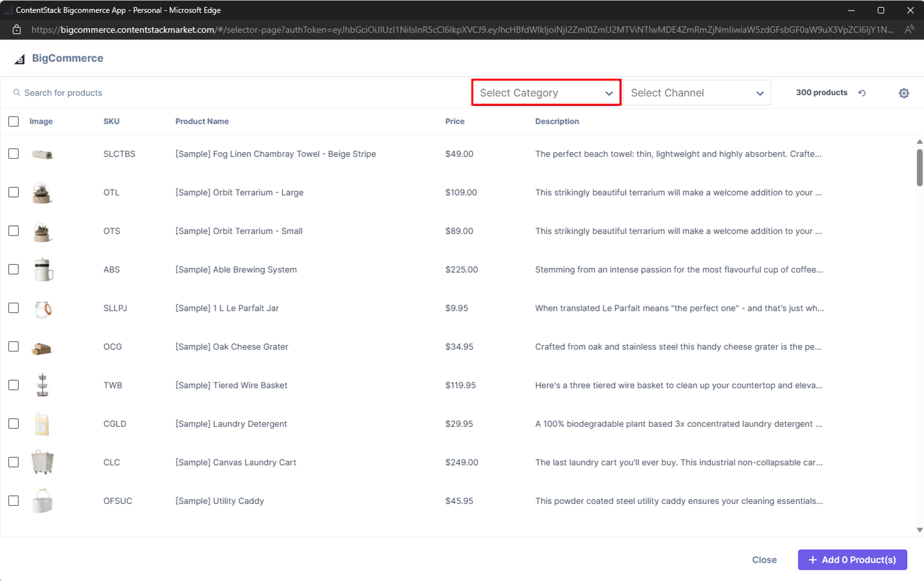Screen dimensions: 924x581
Task: Check the OTS terrarium row checkbox
Action: tap(13, 231)
